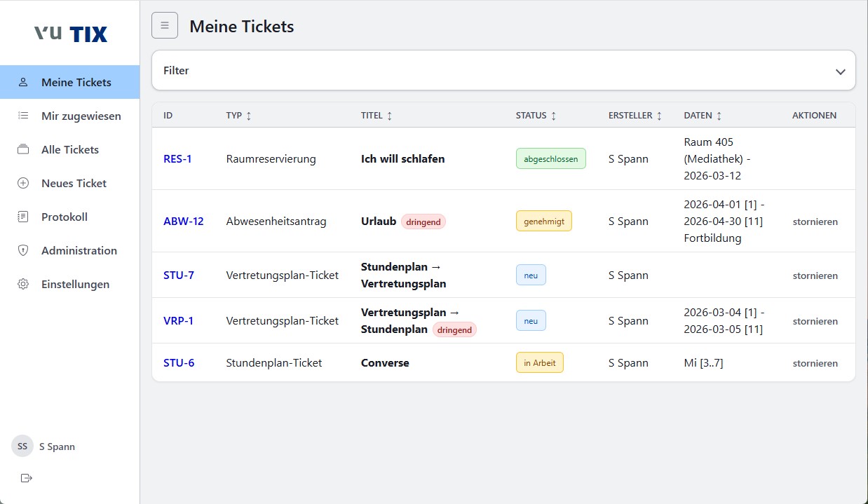Viewport: 868px width, 504px height.
Task: Toggle the sidebar with the hamburger button
Action: pyautogui.click(x=164, y=25)
